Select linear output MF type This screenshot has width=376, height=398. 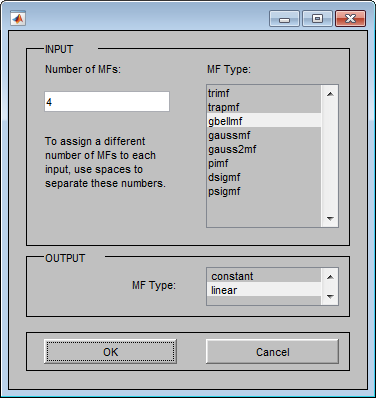264,290
